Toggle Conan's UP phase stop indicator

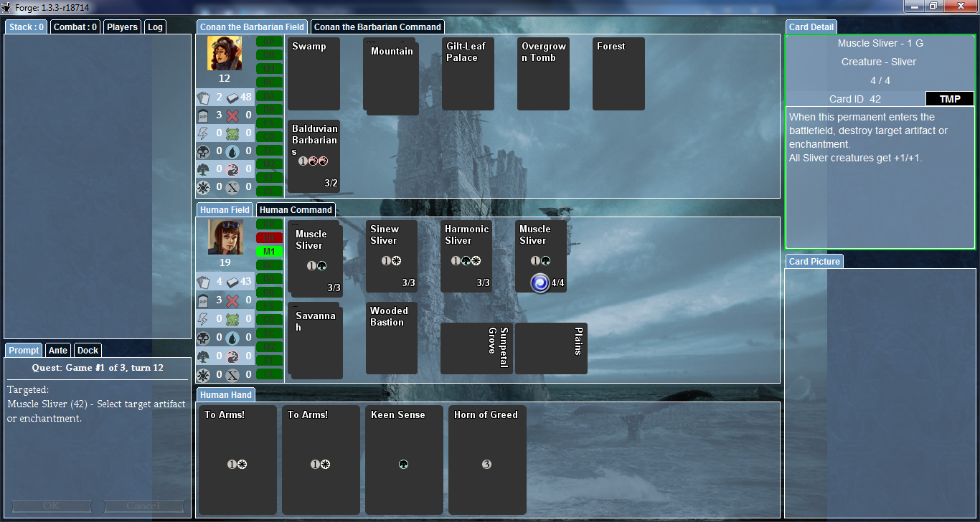(269, 41)
